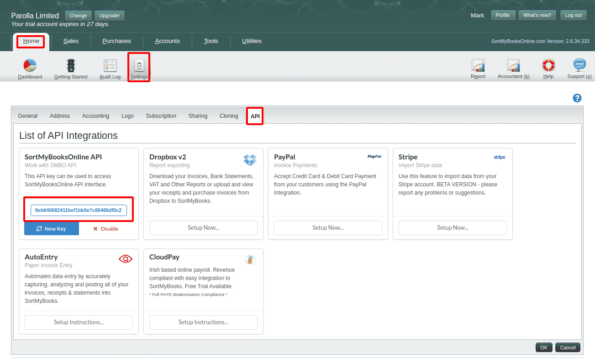The image size is (595, 364).
Task: Switch to the Logo settings tab
Action: tap(128, 116)
